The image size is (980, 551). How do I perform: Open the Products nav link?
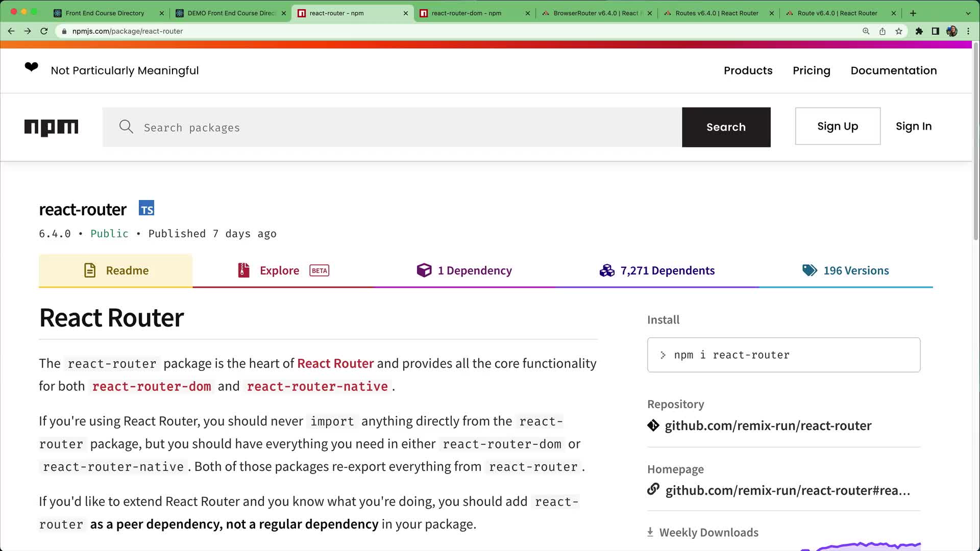(748, 70)
